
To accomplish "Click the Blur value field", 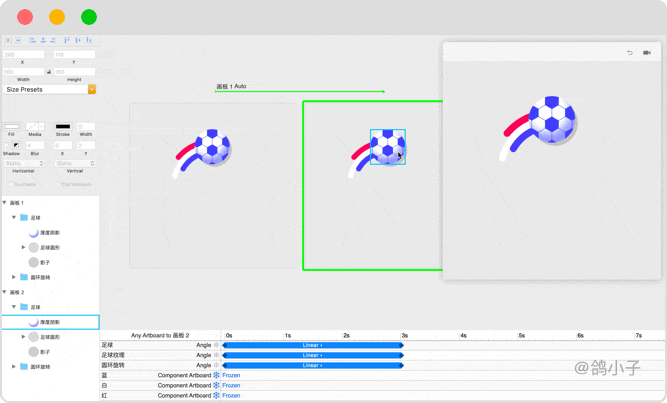I will click(35, 145).
